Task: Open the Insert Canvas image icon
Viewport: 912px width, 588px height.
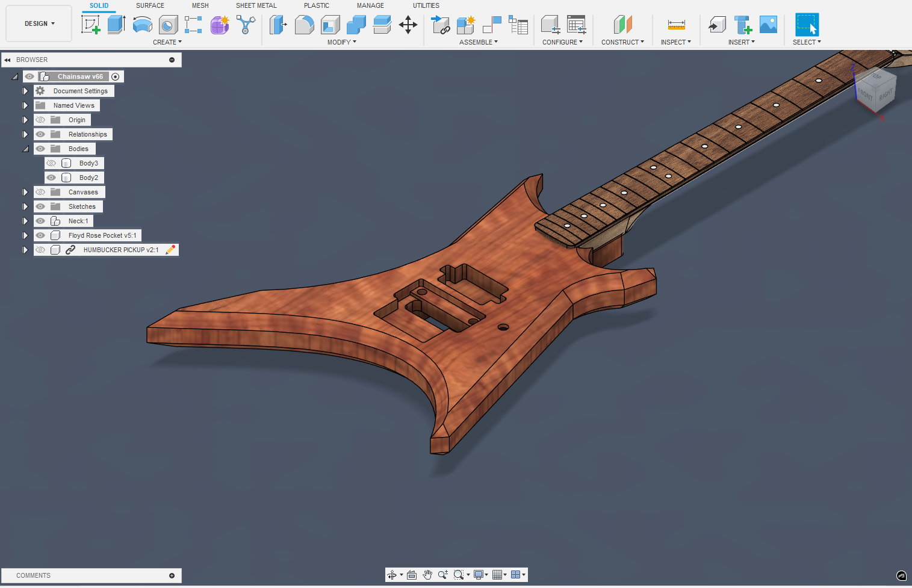Action: coord(768,25)
